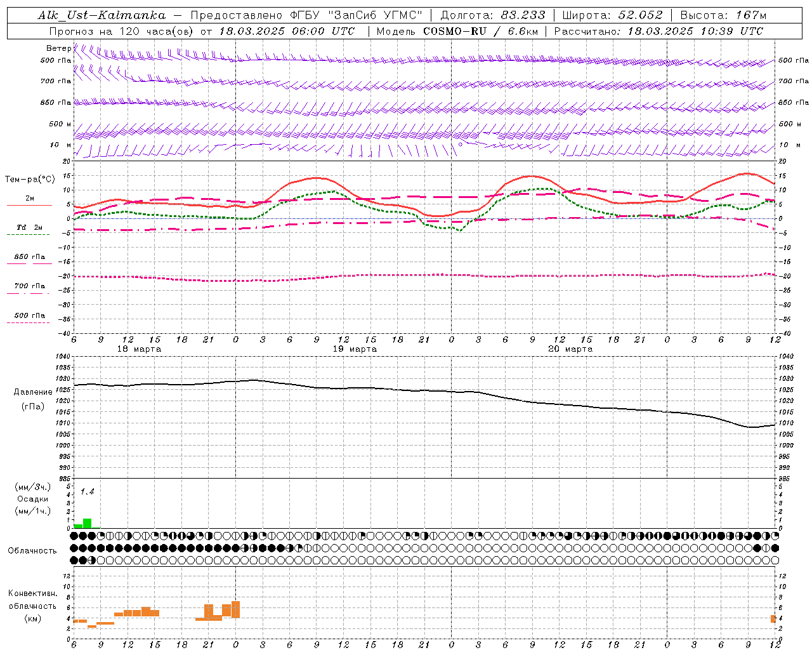This screenshot has width=812, height=650.
Task: Click the Давление panel label
Action: pos(33,392)
